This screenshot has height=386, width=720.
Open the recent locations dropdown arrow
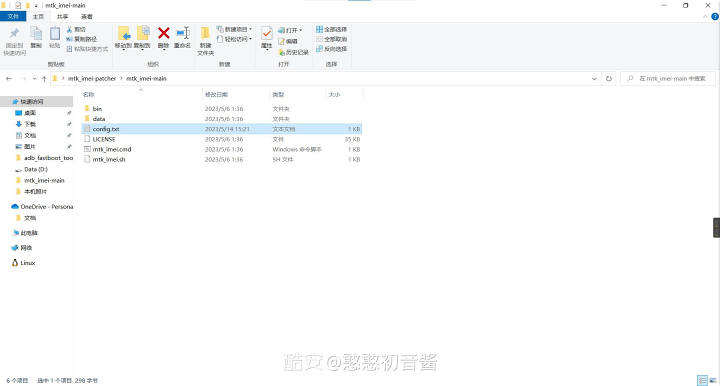click(34, 78)
